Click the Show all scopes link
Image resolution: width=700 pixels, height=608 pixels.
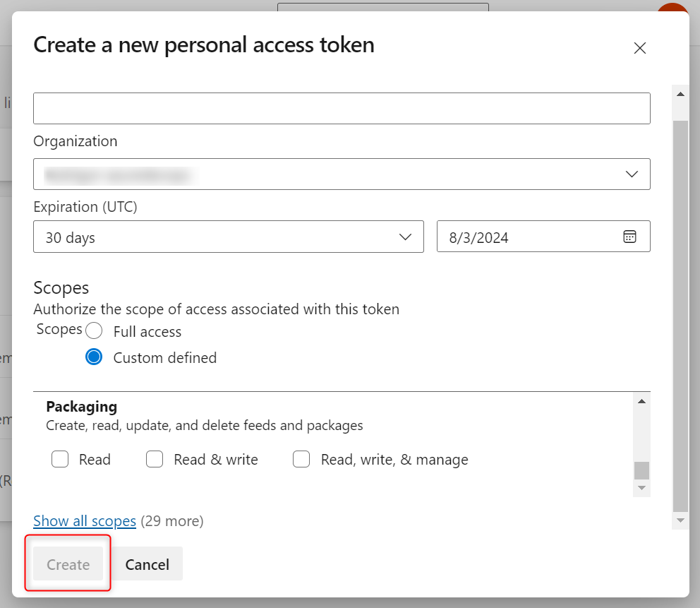[85, 521]
